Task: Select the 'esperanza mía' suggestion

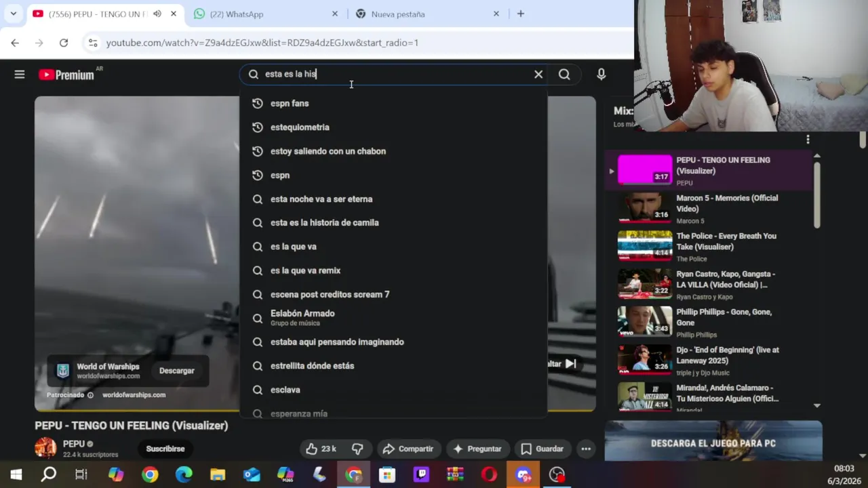Action: [x=393, y=412]
